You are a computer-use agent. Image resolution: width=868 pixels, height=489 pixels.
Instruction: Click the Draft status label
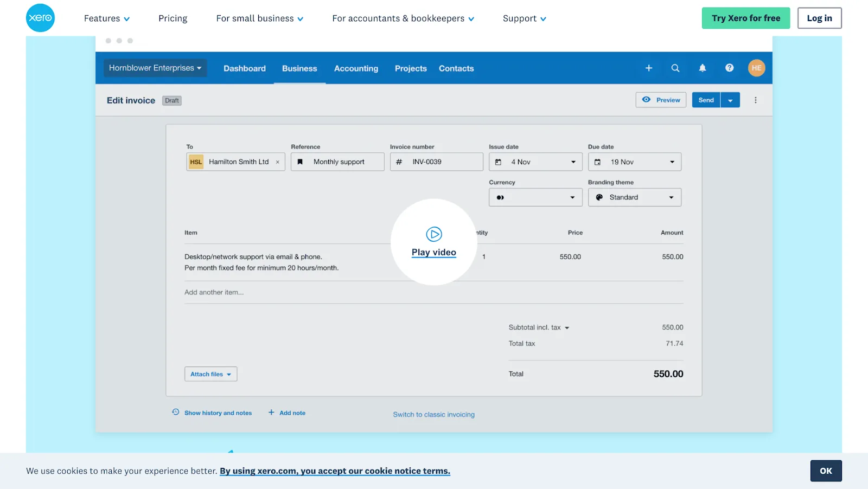[172, 101]
